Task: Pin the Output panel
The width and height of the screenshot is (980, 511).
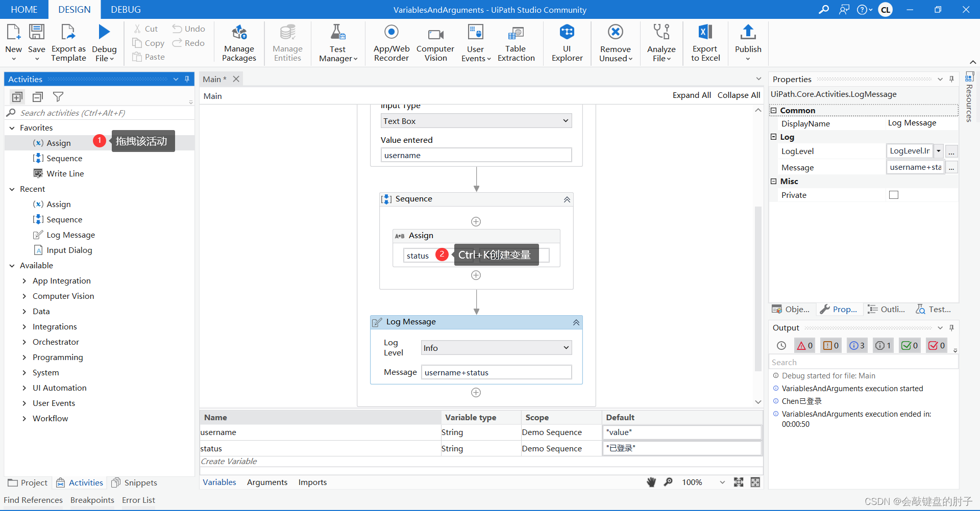Action: pyautogui.click(x=951, y=328)
